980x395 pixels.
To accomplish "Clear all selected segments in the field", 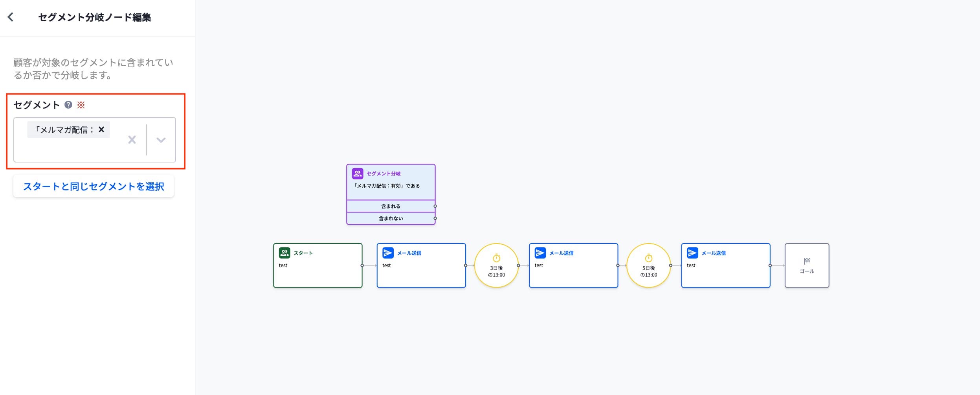I will (x=132, y=140).
